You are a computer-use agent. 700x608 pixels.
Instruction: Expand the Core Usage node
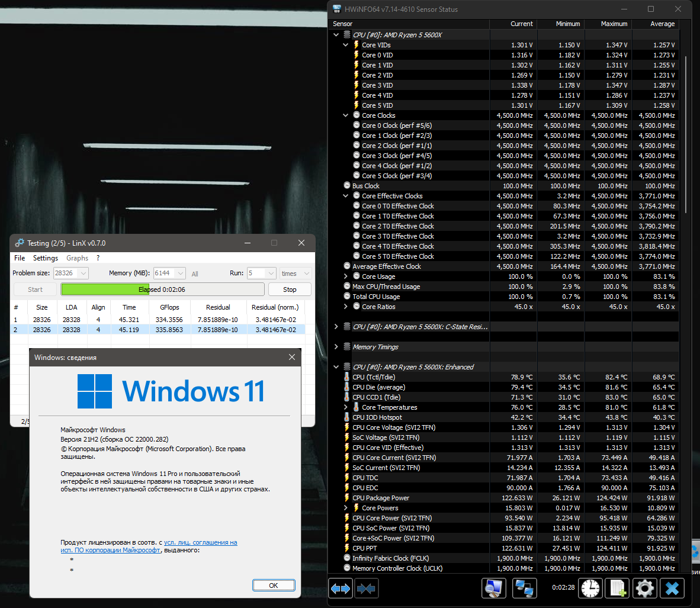[x=345, y=276]
